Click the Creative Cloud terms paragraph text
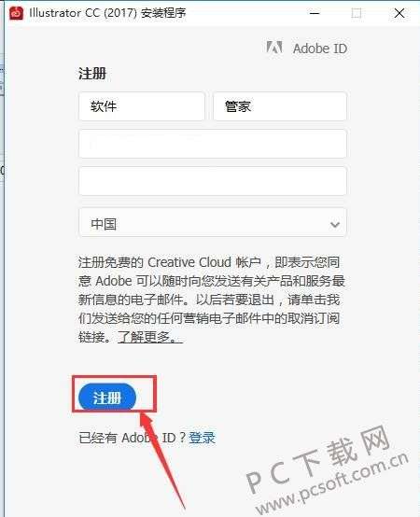420x517 pixels. coord(211,300)
